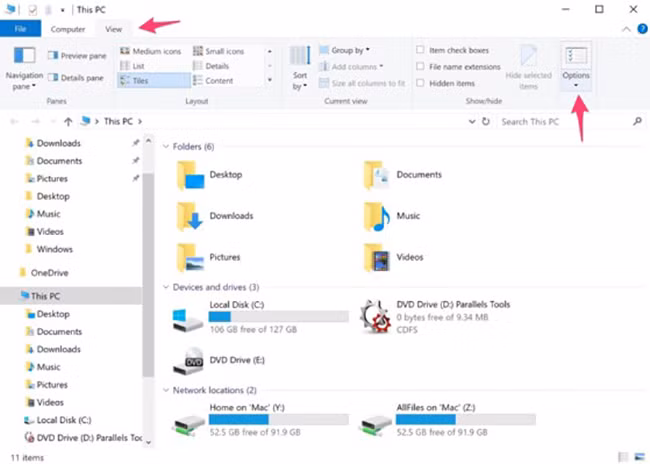Select Content layout
Image resolution: width=650 pixels, height=464 pixels.
[213, 80]
